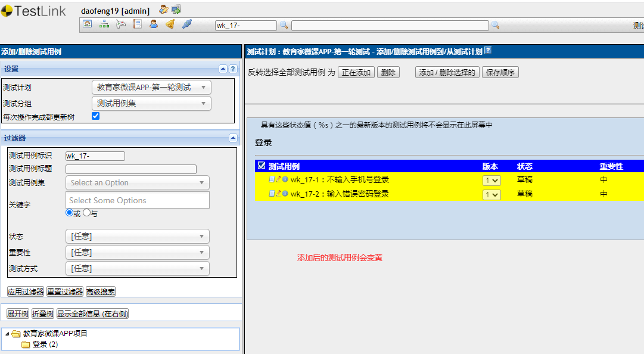
Task: Click the logout icon beside username
Action: [x=176, y=10]
